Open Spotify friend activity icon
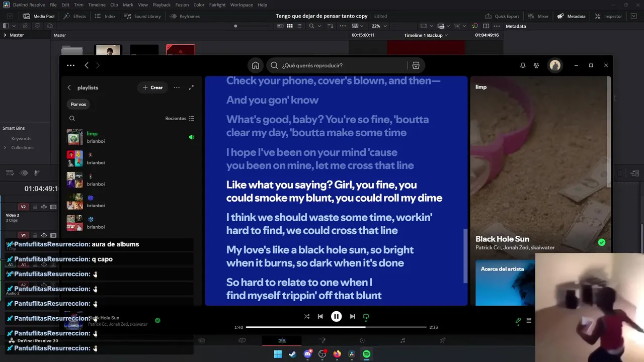This screenshot has width=644, height=362. tap(536, 65)
